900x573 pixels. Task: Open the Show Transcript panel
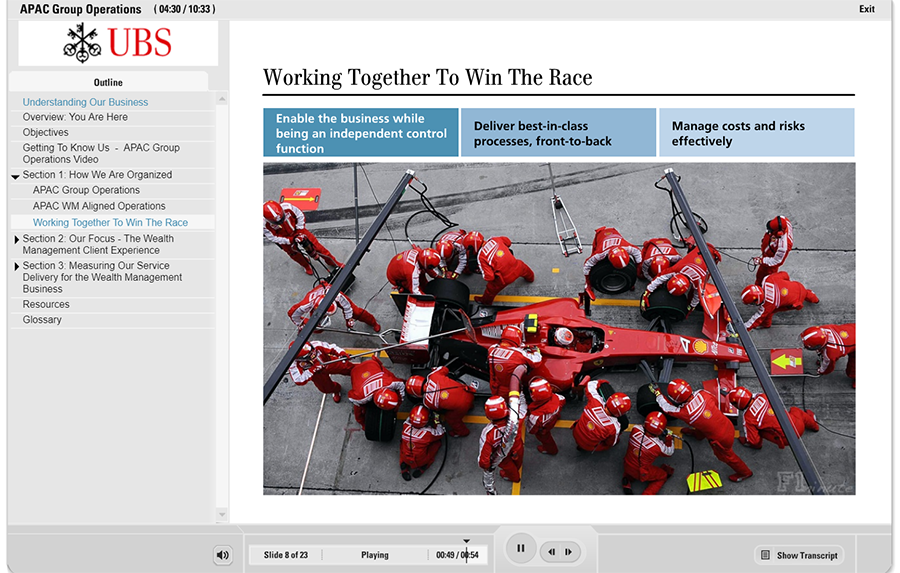800,555
